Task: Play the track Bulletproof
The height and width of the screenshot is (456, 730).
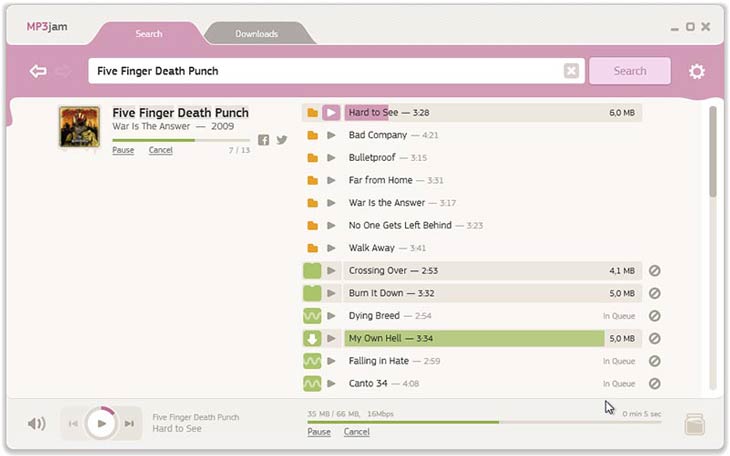Action: coord(331,158)
